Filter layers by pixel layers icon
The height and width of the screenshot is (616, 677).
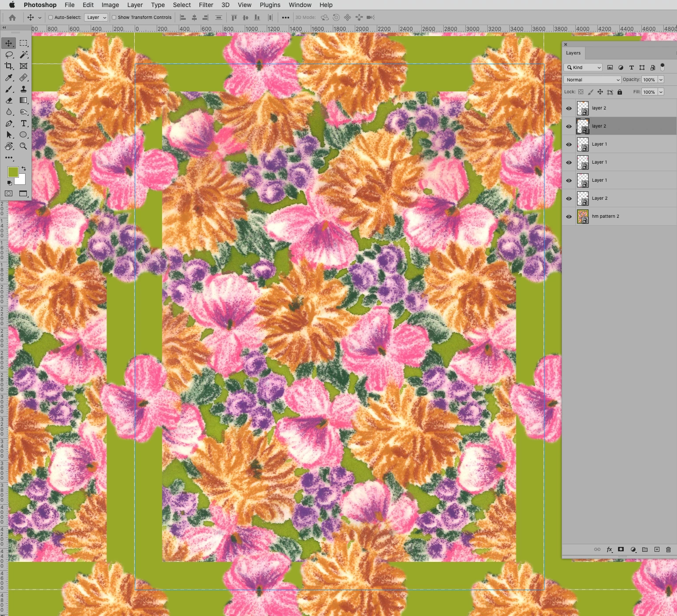(610, 67)
